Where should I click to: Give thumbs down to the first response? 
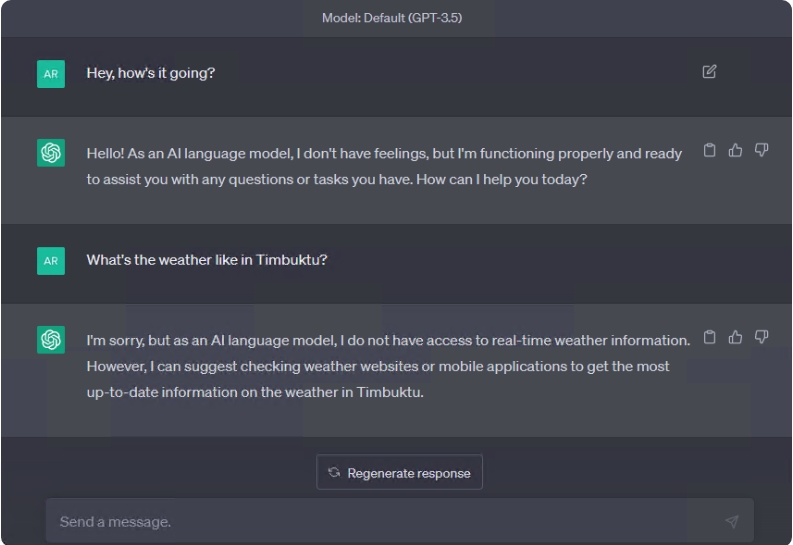761,150
